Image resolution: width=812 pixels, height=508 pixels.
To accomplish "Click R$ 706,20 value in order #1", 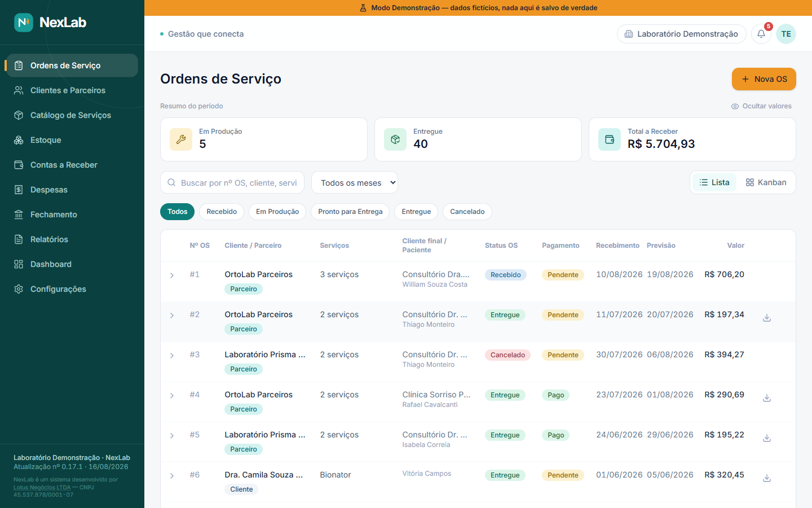I will coord(724,274).
